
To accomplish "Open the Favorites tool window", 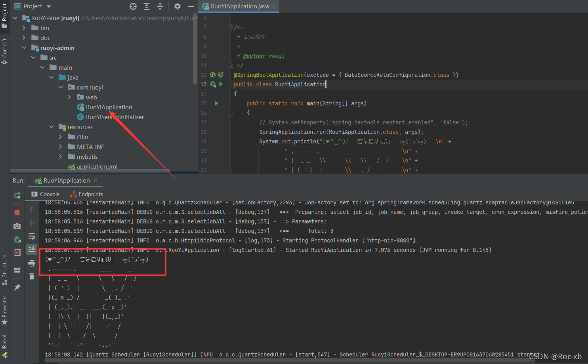I will 4,311.
